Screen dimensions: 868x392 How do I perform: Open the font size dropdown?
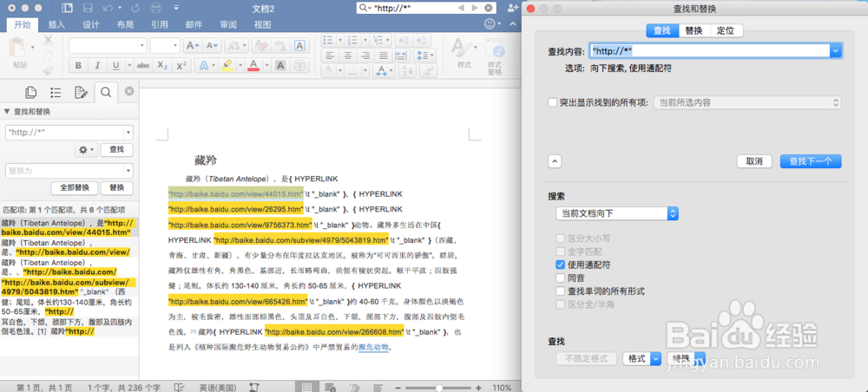[x=176, y=45]
